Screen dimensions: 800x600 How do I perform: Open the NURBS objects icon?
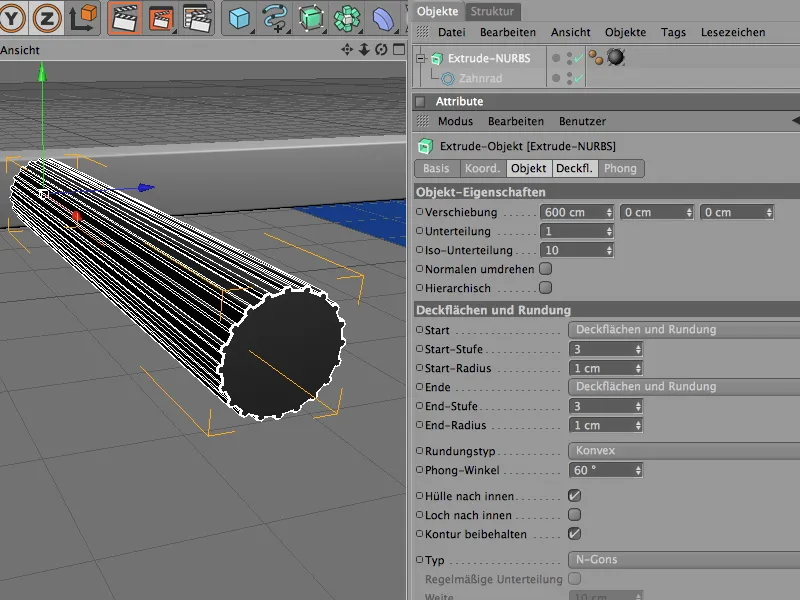(311, 17)
